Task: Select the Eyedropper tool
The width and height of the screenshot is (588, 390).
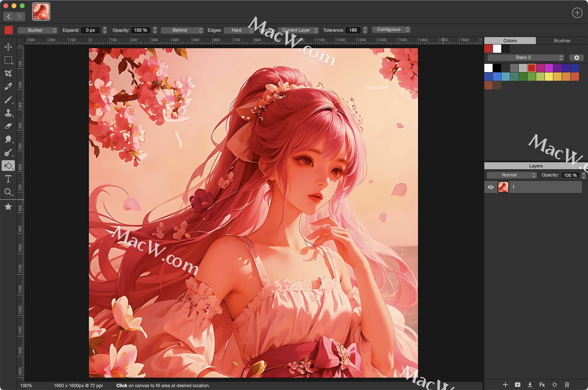Action: (x=8, y=86)
